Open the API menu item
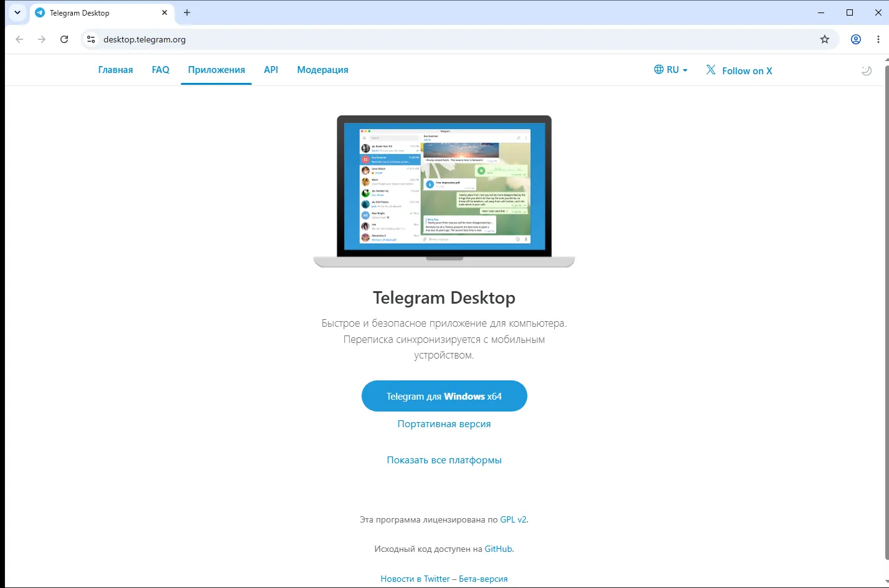This screenshot has height=588, width=889. tap(271, 70)
